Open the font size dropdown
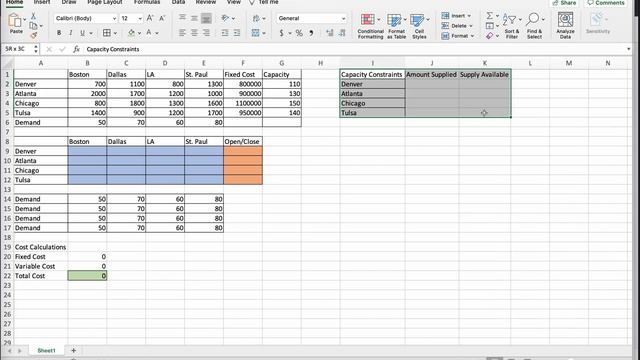The width and height of the screenshot is (640, 360). 140,18
